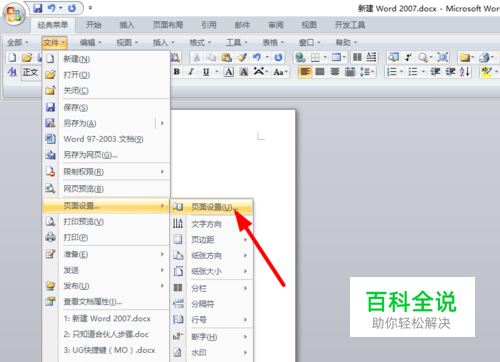Toggle character shading A icon
The width and height of the screenshot is (500, 362).
[x=244, y=72]
